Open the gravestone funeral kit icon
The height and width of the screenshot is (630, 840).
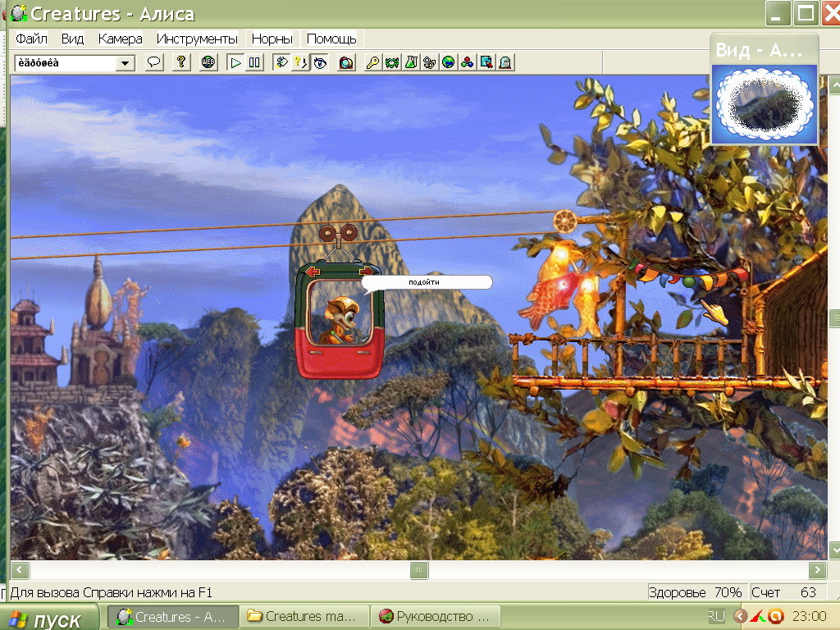(x=505, y=62)
